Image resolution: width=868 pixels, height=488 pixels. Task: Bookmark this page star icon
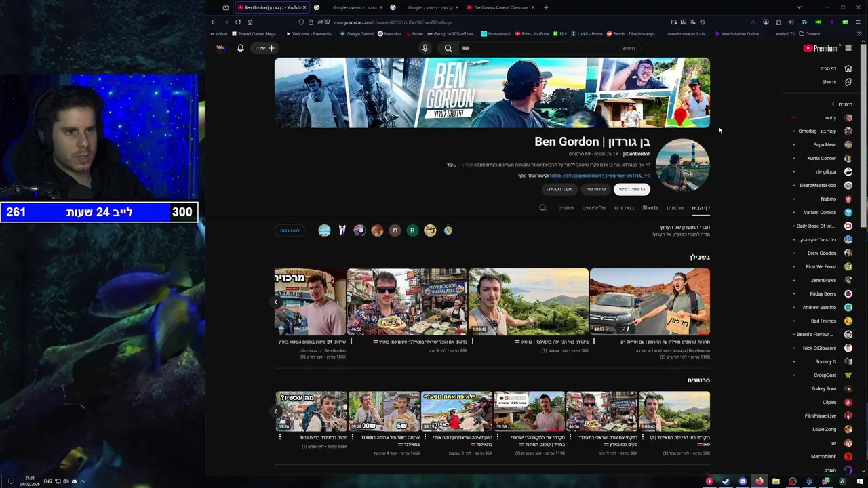click(703, 22)
